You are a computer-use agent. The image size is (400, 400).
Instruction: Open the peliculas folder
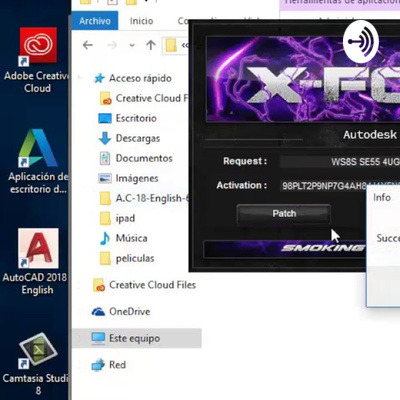coord(127,258)
